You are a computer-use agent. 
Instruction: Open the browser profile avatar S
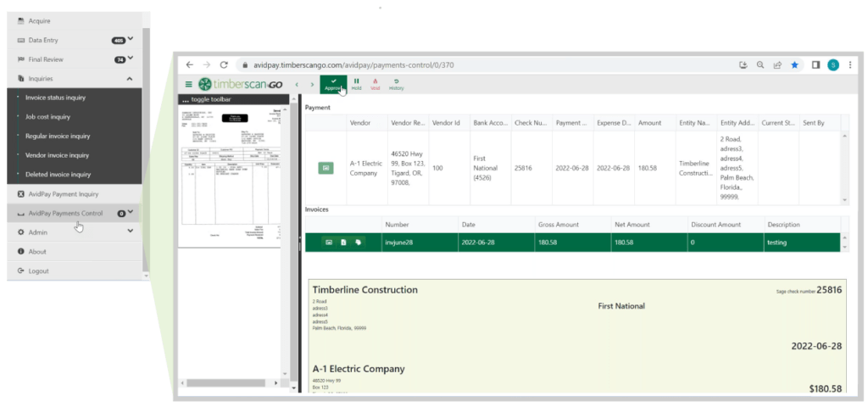(833, 64)
